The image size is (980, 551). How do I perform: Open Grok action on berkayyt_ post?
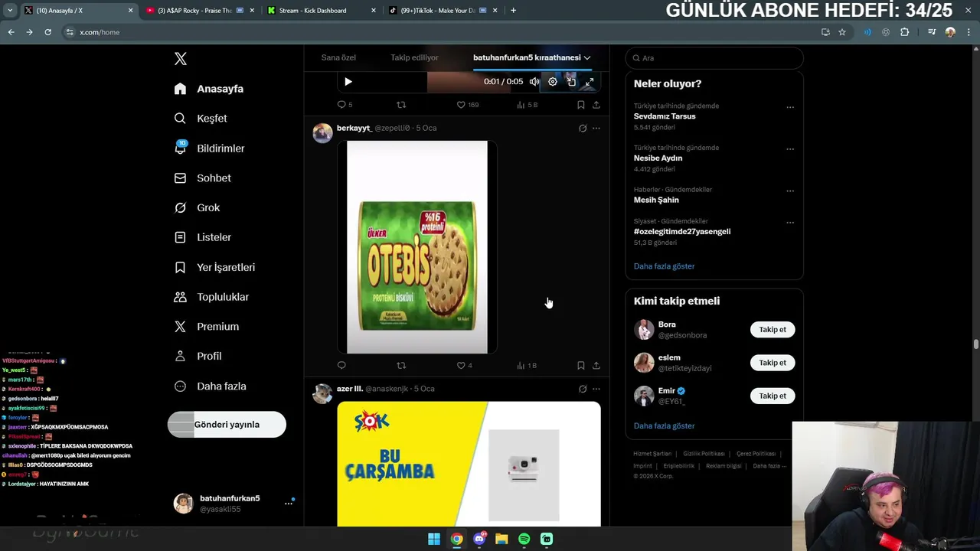point(583,129)
